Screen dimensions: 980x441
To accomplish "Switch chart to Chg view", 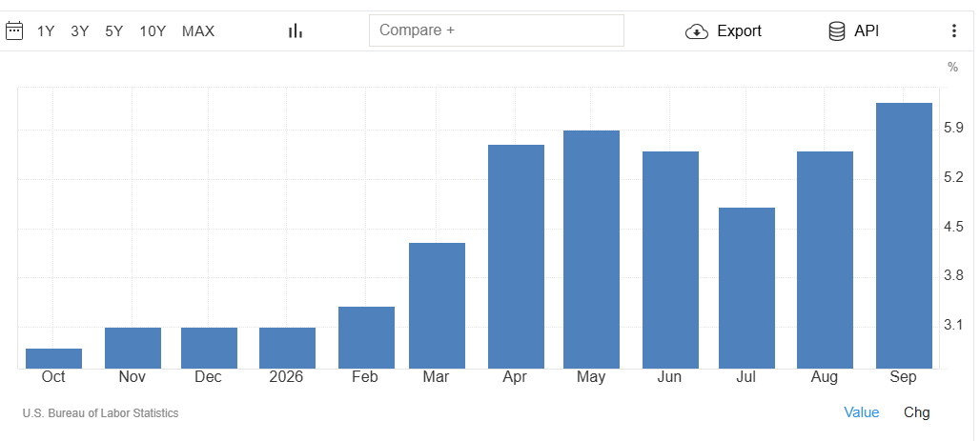I will point(917,412).
